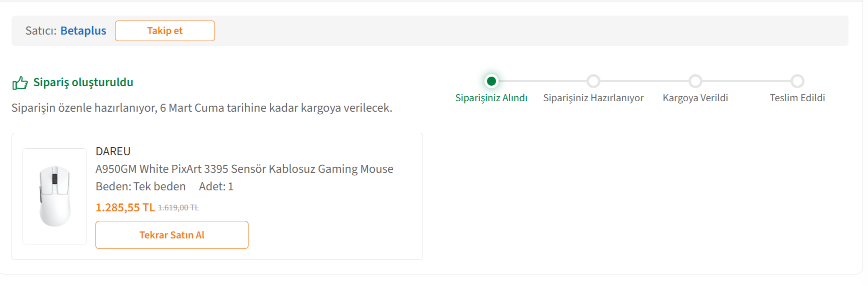
Task: Click the Teslim Edildi step label
Action: [797, 98]
